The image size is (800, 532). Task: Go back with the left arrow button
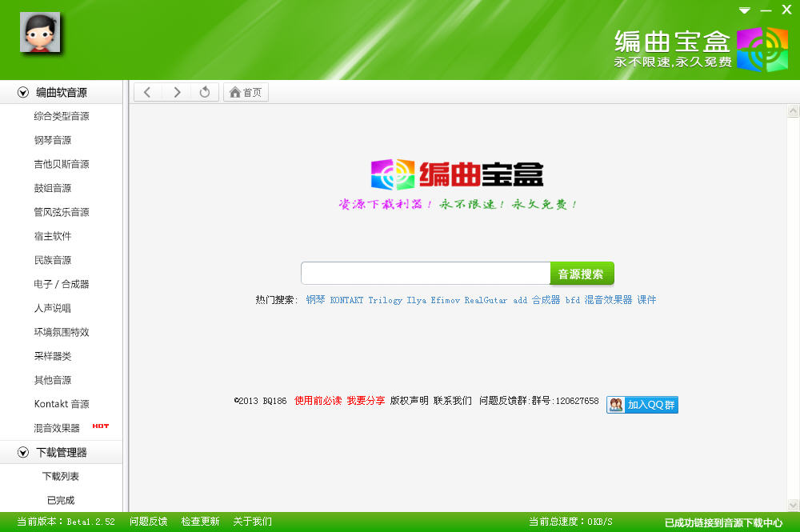pyautogui.click(x=147, y=92)
